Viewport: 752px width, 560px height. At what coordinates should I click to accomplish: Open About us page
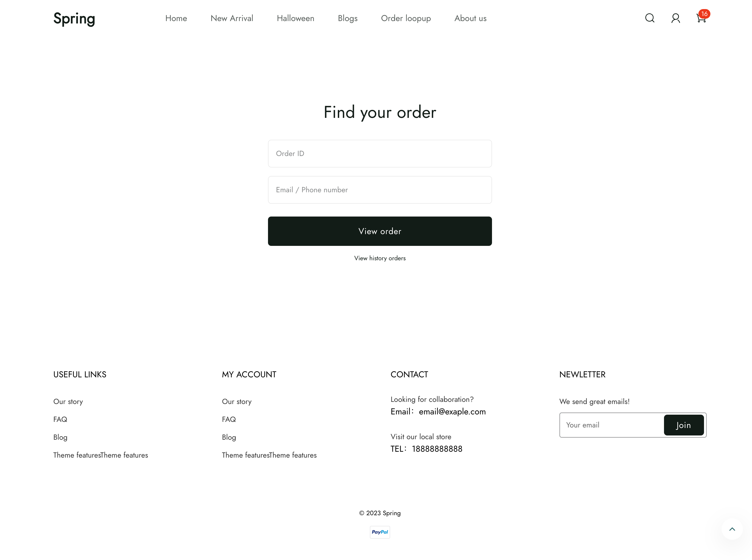470,18
